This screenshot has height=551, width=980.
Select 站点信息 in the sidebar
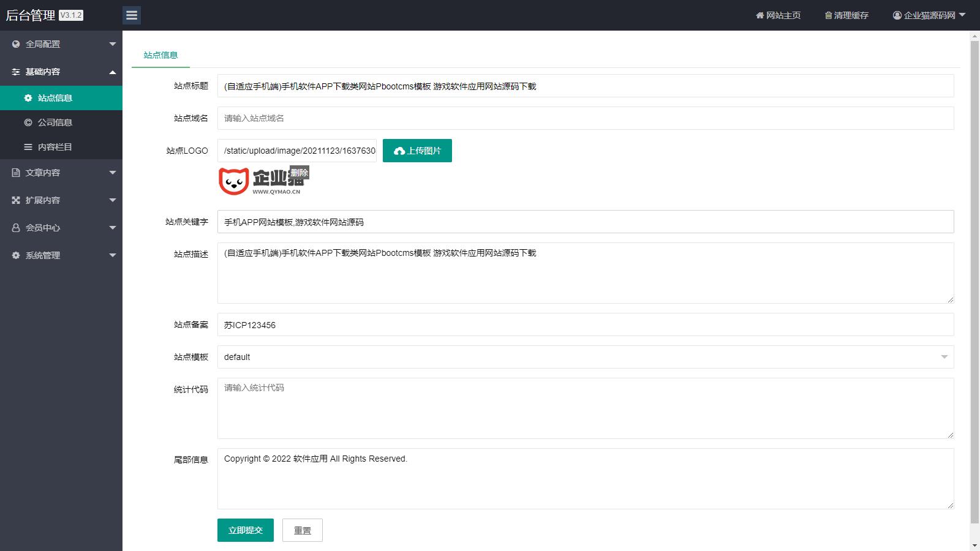(x=55, y=98)
